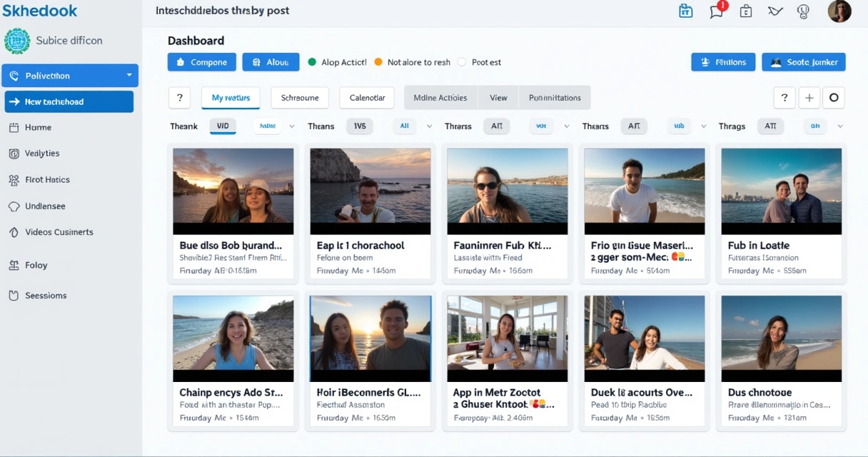Click the send arrow icon near the avatar
868x457 pixels.
pyautogui.click(x=775, y=11)
